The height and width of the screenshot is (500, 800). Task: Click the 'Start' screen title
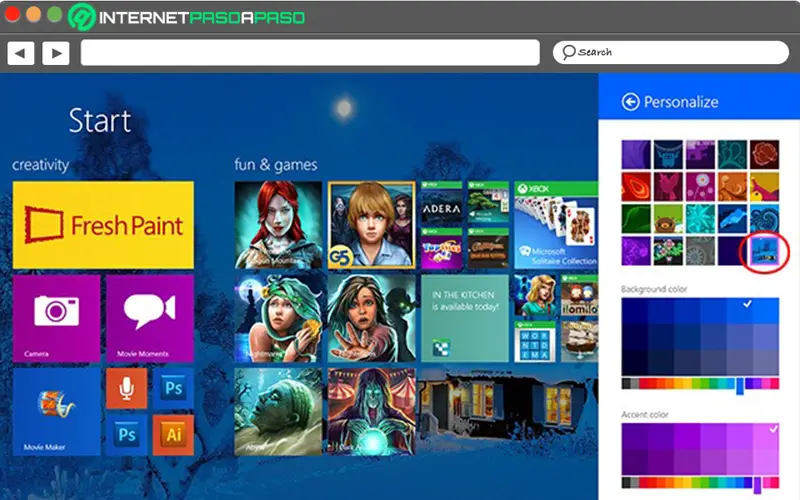point(100,121)
